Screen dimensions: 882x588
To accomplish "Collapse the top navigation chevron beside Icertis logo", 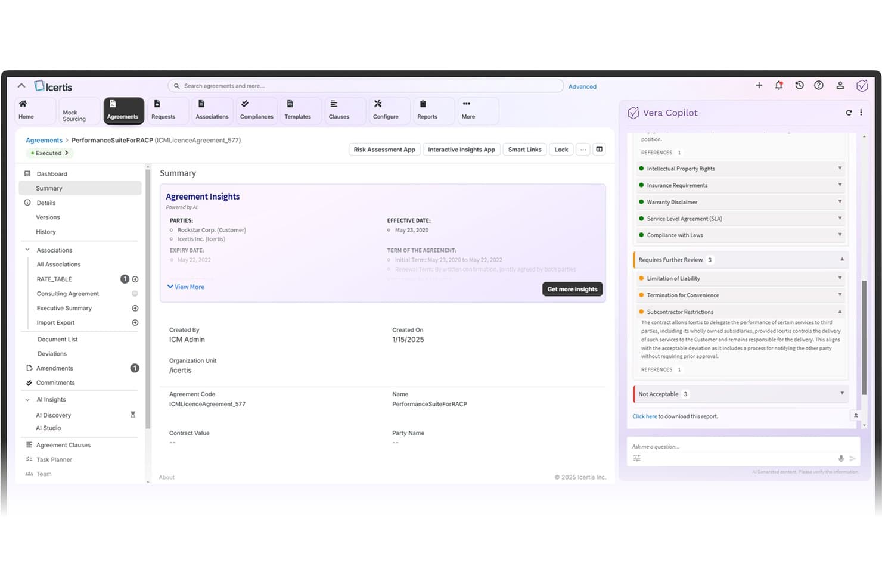I will (x=21, y=86).
